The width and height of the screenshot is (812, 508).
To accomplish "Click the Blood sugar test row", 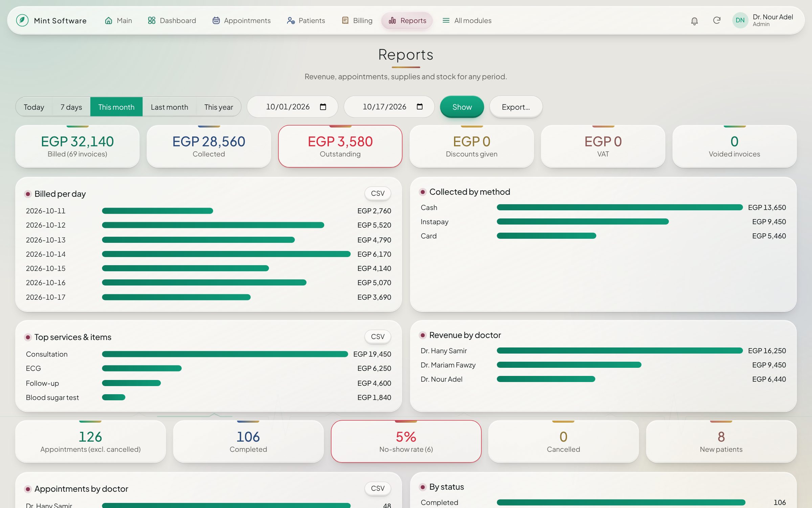I will pyautogui.click(x=208, y=397).
